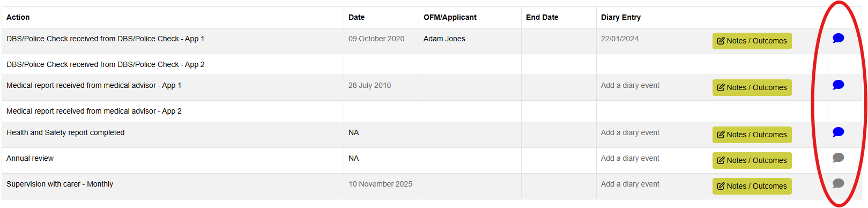Open grey comment icon for Supervision with carer
Image resolution: width=868 pixels, height=208 pixels.
[839, 183]
